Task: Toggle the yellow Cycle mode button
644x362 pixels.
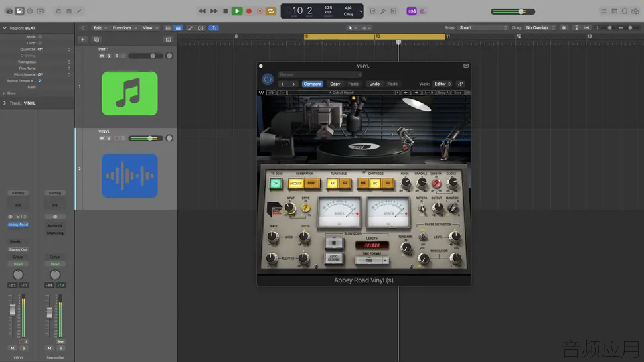Action: pyautogui.click(x=271, y=11)
